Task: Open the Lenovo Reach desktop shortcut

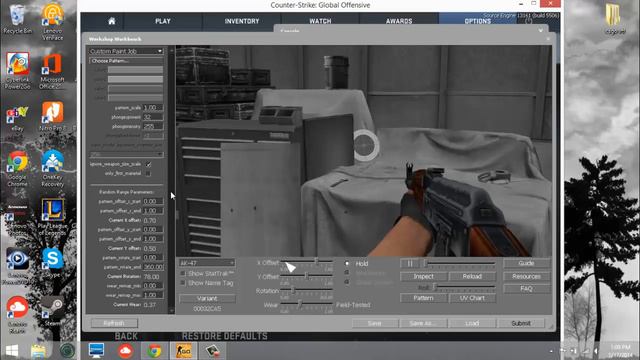Action: 17,315
